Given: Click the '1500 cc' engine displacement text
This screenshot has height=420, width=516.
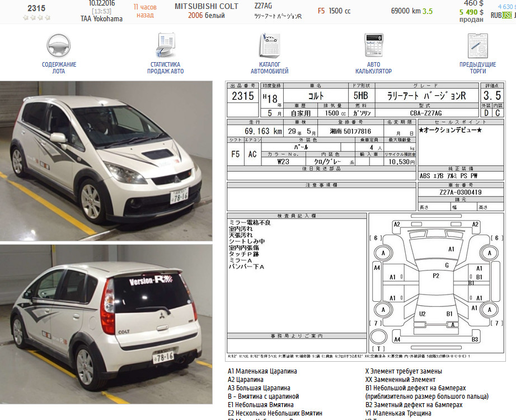Looking at the screenshot, I should 340,11.
